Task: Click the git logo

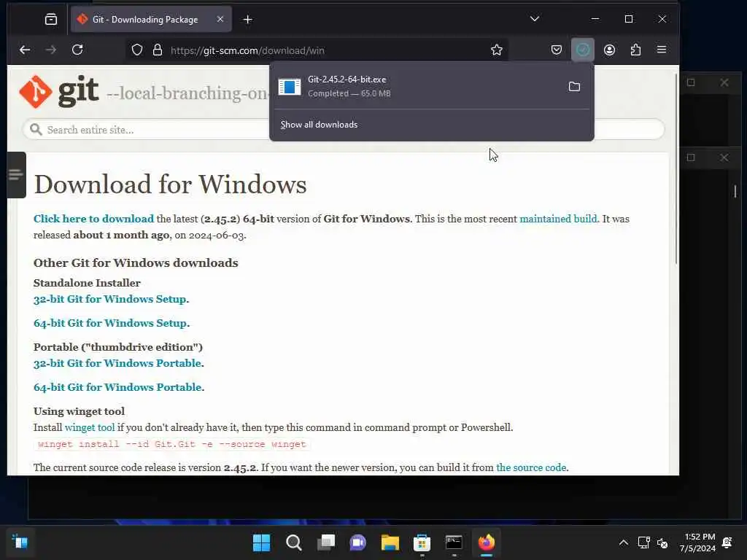Action: click(59, 91)
